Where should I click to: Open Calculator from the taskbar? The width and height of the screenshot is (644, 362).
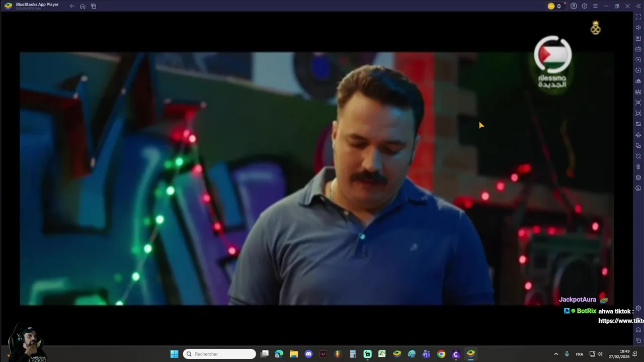pyautogui.click(x=353, y=354)
